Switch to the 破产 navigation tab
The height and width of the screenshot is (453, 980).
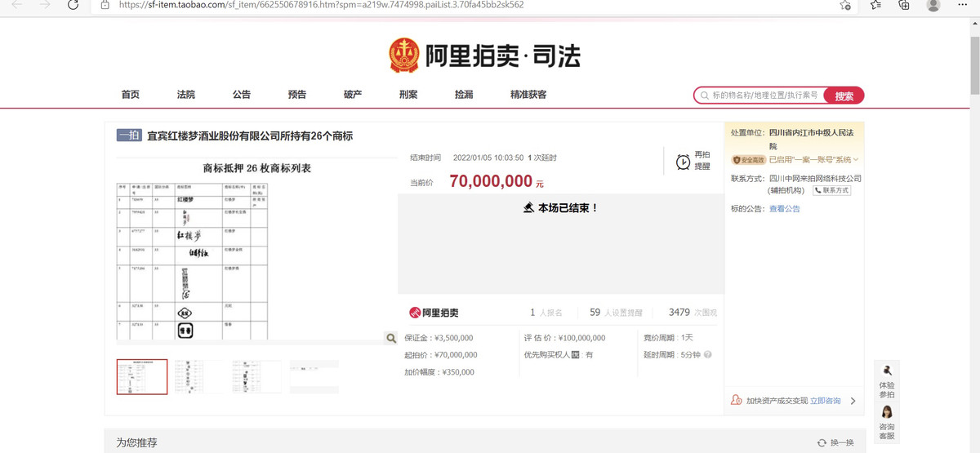[353, 95]
